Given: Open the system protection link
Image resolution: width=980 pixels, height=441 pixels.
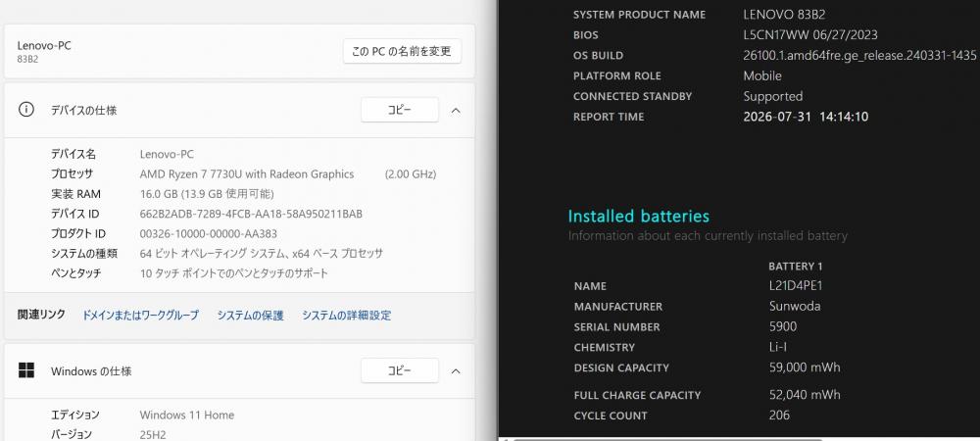Looking at the screenshot, I should [251, 316].
